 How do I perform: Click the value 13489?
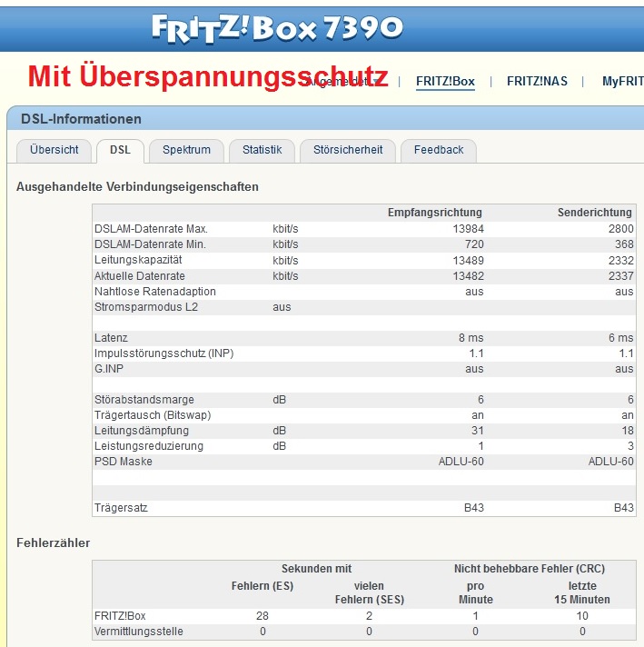(x=469, y=261)
